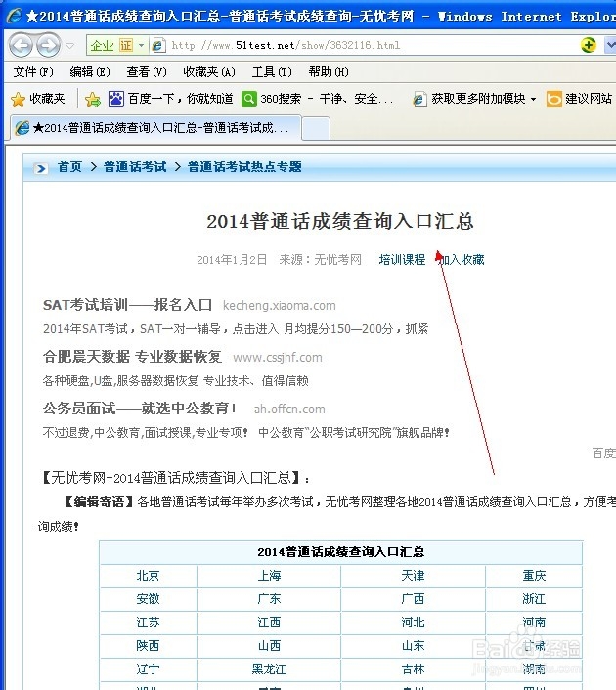This screenshot has height=690, width=616.
Task: Click 山西 in the query table
Action: click(269, 646)
